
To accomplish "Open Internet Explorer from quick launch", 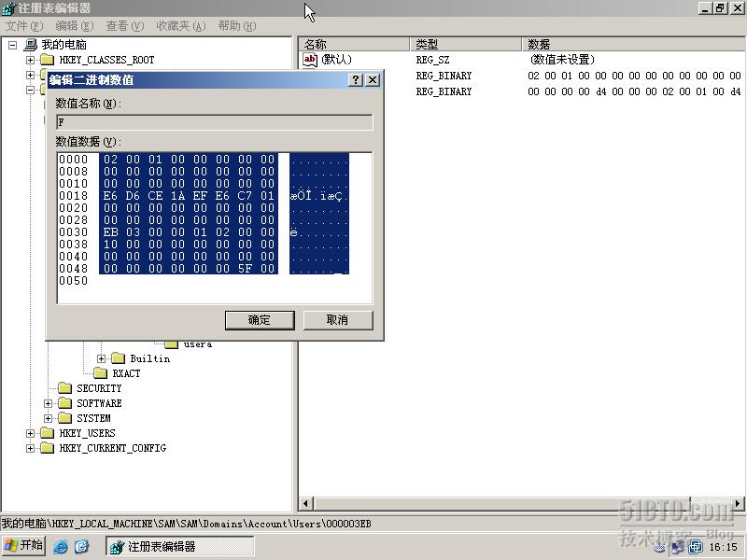I will click(61, 546).
